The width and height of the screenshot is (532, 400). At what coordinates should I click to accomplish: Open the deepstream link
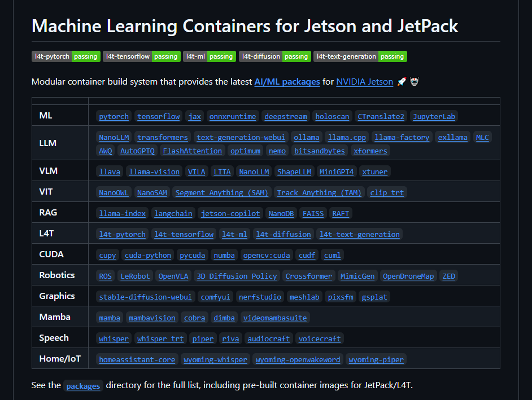(x=286, y=117)
